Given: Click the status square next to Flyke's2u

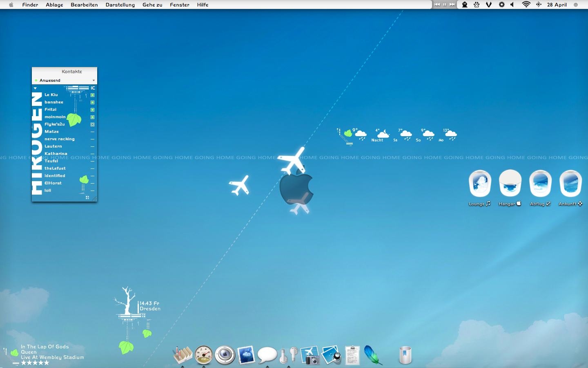Looking at the screenshot, I should tap(92, 124).
